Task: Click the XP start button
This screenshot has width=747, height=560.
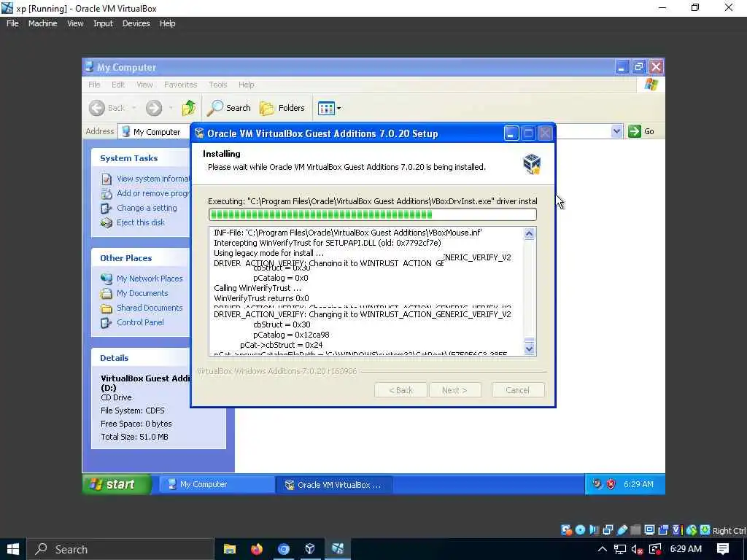Action: coord(117,484)
